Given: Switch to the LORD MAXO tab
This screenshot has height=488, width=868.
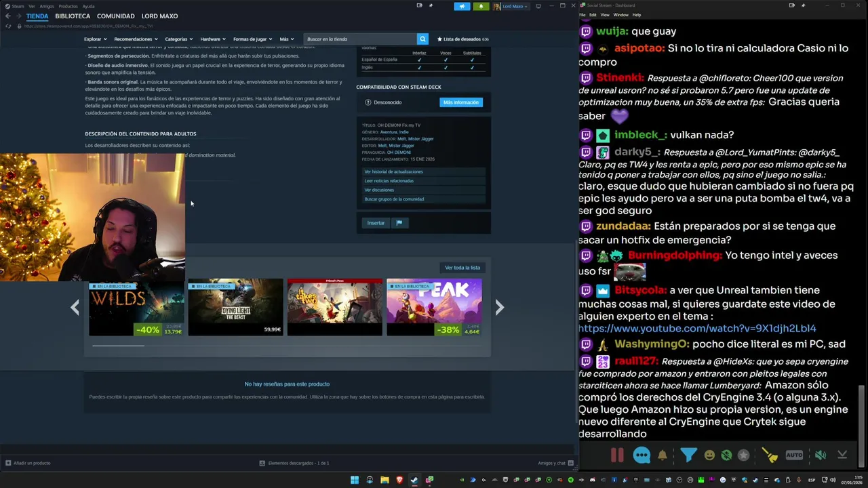Looking at the screenshot, I should pyautogui.click(x=159, y=16).
